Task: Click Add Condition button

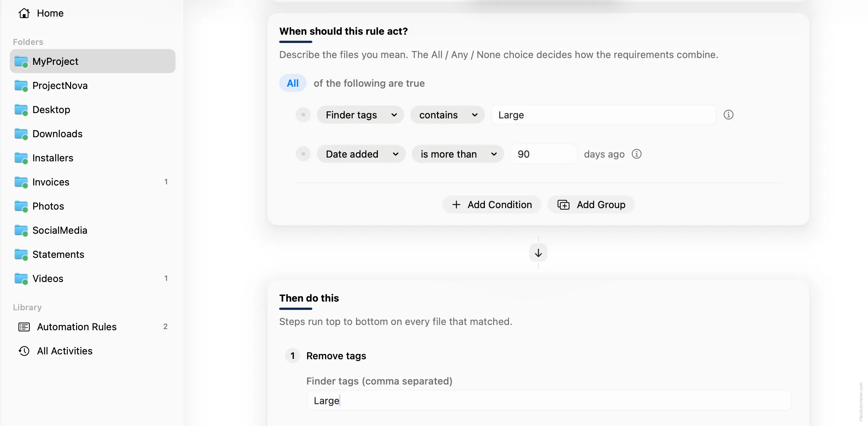Action: [492, 205]
